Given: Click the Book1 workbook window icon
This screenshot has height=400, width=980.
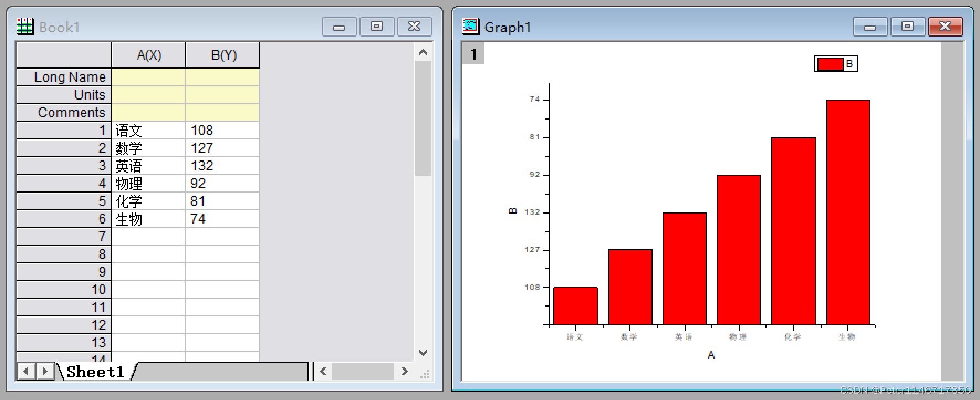Looking at the screenshot, I should coord(25,27).
